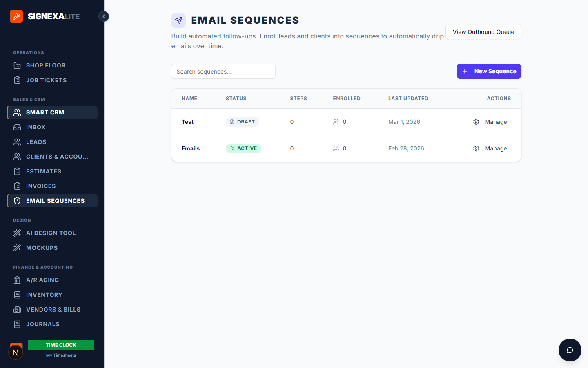588x368 pixels.
Task: Click the New Sequence button
Action: [x=489, y=71]
